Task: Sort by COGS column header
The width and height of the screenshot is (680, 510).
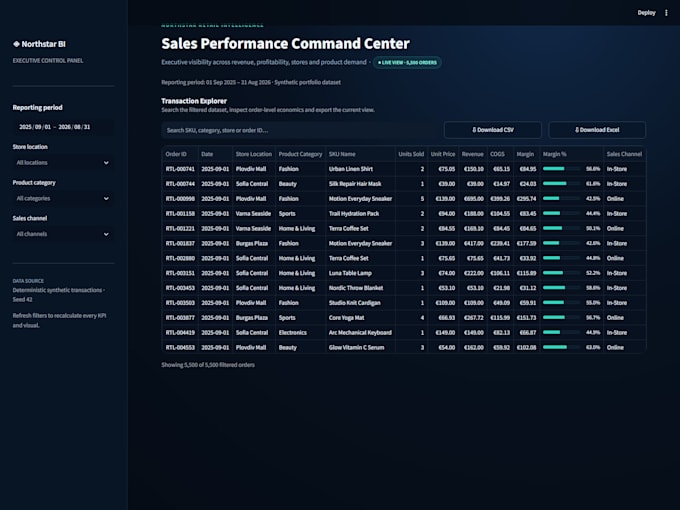Action: [500, 154]
